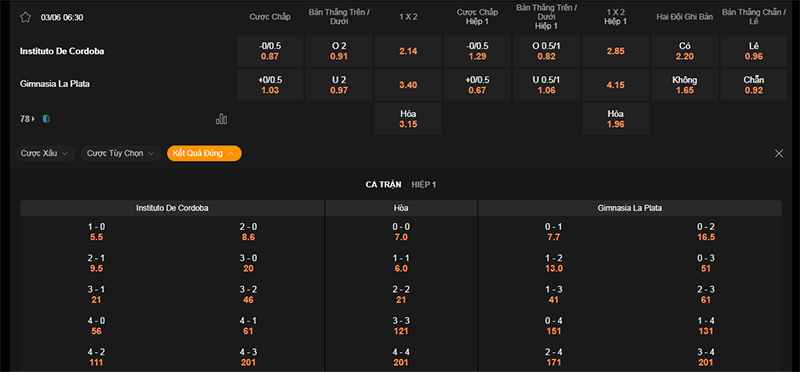Pick correct score 3 - 1 at 21
This screenshot has width=800, height=372.
96,294
